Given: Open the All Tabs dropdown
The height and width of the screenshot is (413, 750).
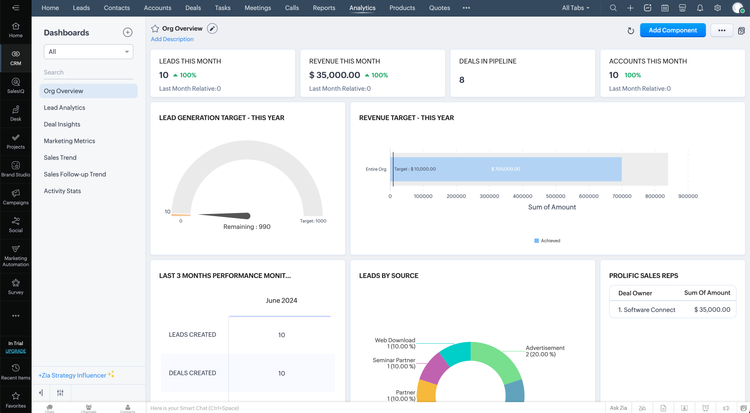Looking at the screenshot, I should tap(576, 8).
